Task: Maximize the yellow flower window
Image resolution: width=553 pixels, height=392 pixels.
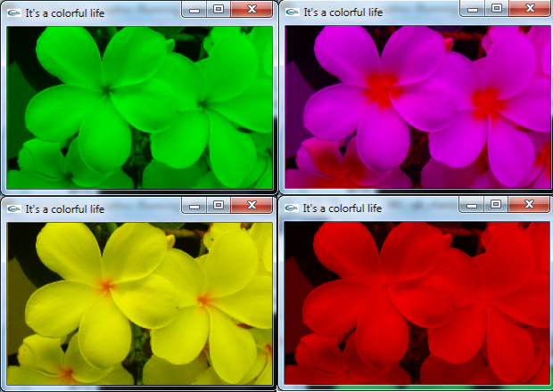Action: [219, 206]
